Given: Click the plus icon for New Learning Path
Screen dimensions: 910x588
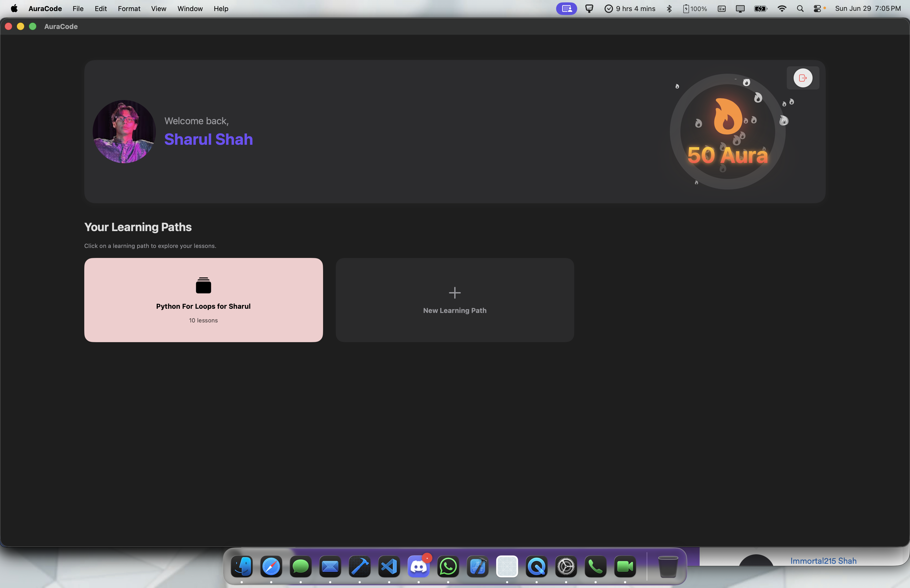Looking at the screenshot, I should pyautogui.click(x=454, y=293).
